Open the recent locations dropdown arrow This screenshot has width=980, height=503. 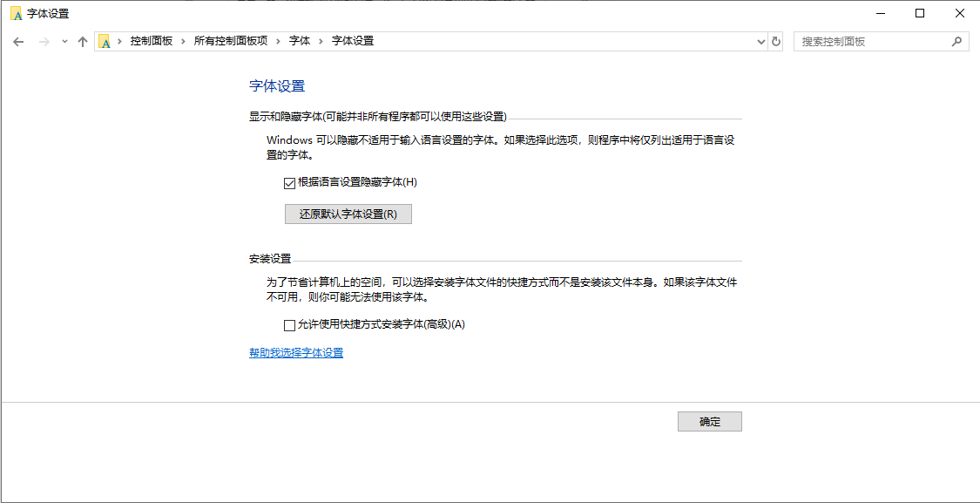pyautogui.click(x=64, y=42)
